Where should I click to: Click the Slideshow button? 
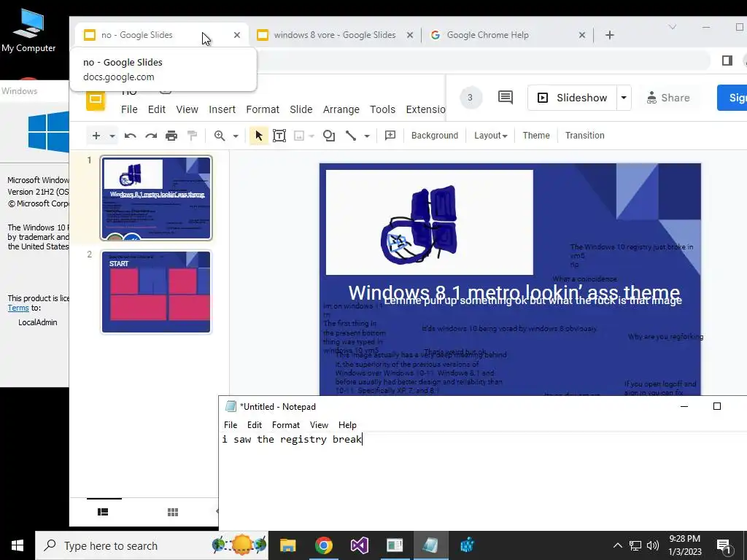click(572, 98)
